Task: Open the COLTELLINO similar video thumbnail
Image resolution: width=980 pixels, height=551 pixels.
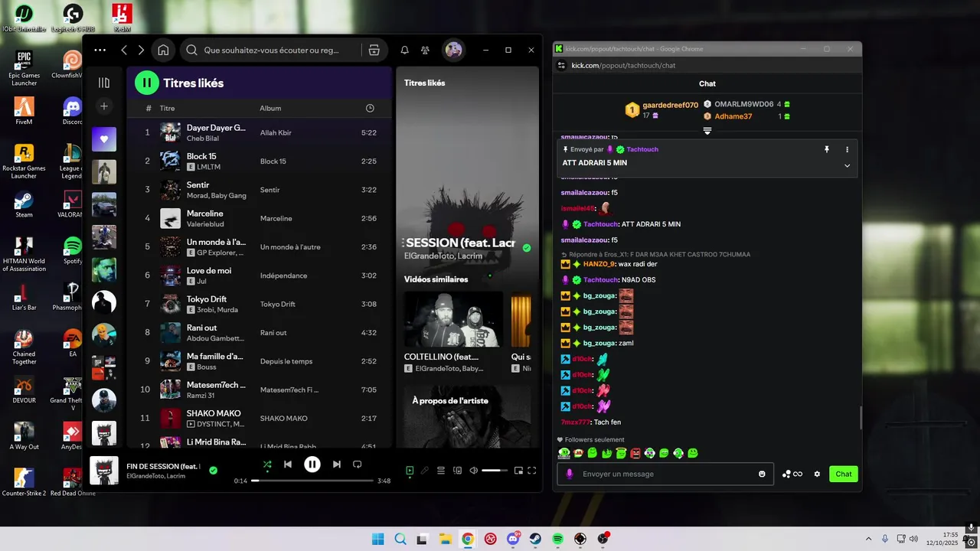Action: 453,319
